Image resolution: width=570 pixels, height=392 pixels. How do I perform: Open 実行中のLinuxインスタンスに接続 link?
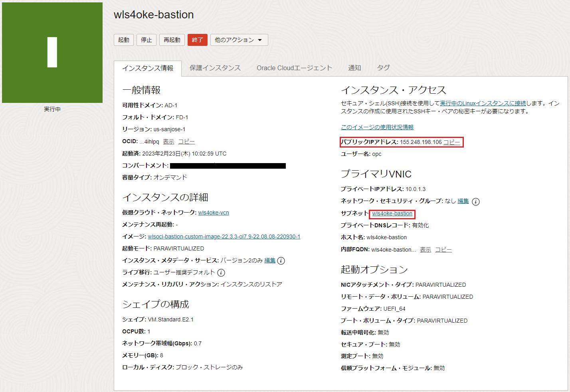[483, 103]
